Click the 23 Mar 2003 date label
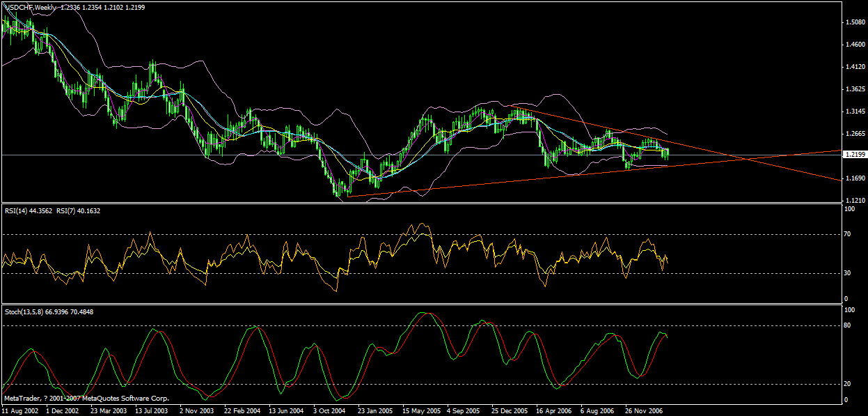The width and height of the screenshot is (868, 416). click(x=108, y=411)
